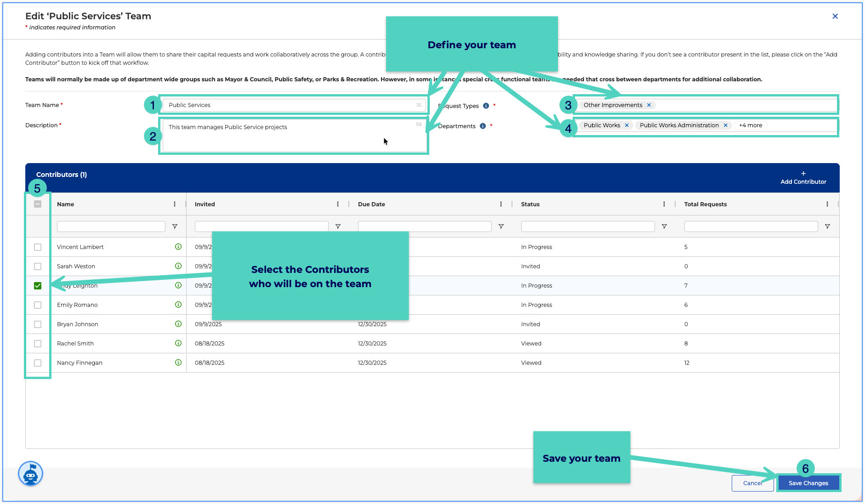Sort by the Total Requests column header
Screen dimensions: 865x504
(x=706, y=204)
